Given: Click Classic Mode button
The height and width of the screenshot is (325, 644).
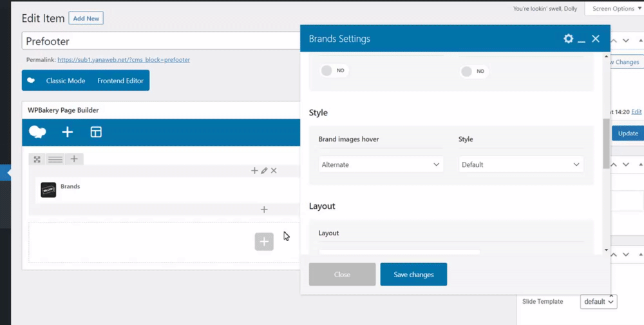Looking at the screenshot, I should [65, 81].
